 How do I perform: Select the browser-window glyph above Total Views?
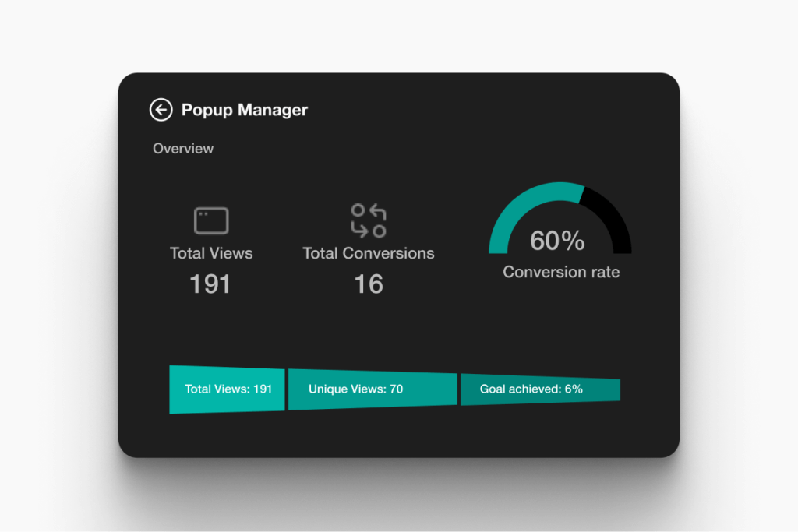[x=210, y=220]
